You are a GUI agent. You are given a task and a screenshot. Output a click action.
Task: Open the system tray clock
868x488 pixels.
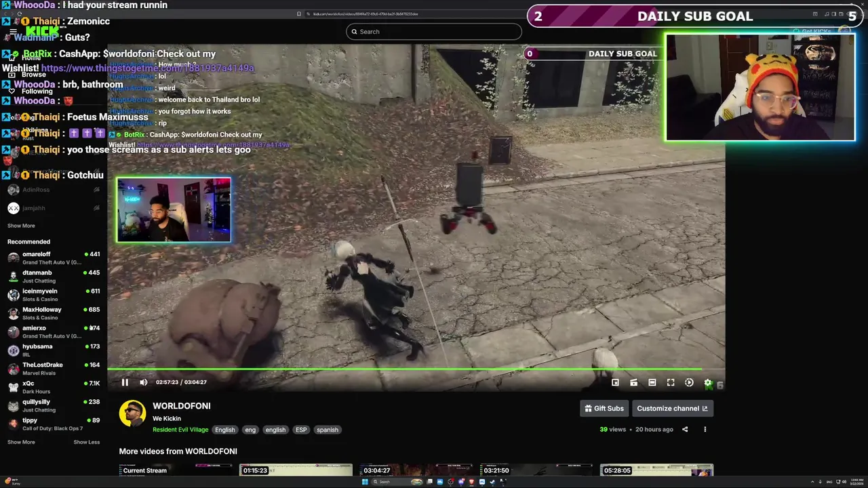click(x=857, y=482)
